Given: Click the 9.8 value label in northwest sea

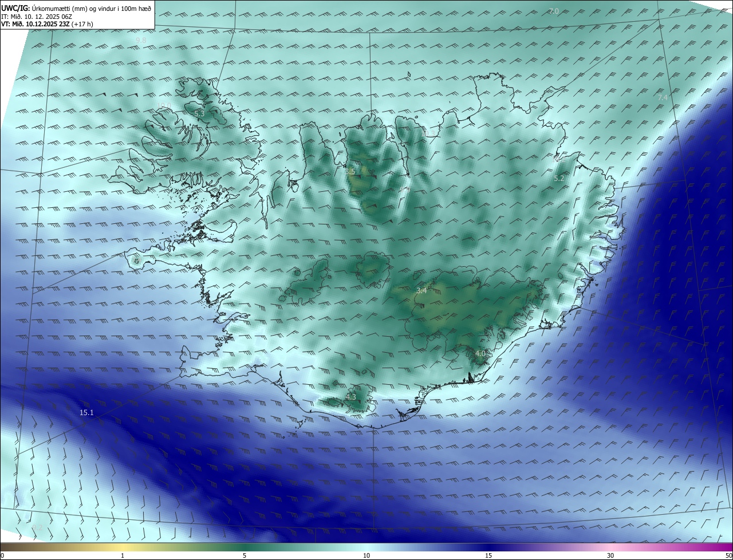Looking at the screenshot, I should (x=141, y=40).
